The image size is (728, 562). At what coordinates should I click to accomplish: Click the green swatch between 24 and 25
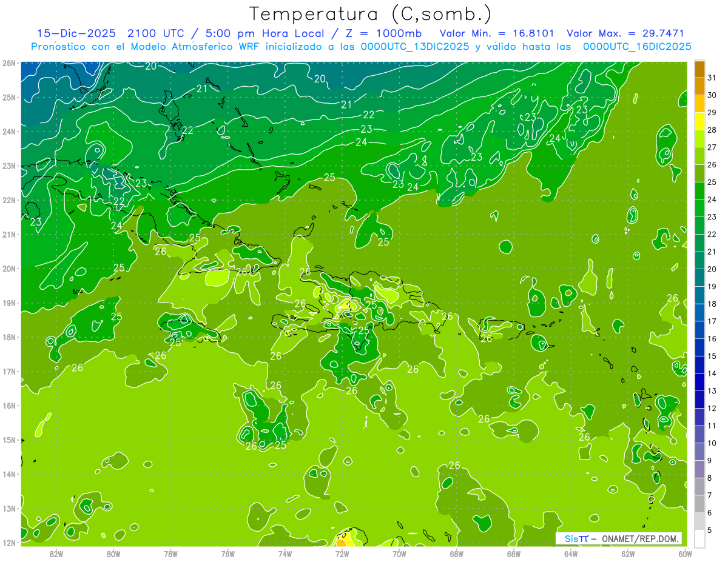(x=699, y=191)
